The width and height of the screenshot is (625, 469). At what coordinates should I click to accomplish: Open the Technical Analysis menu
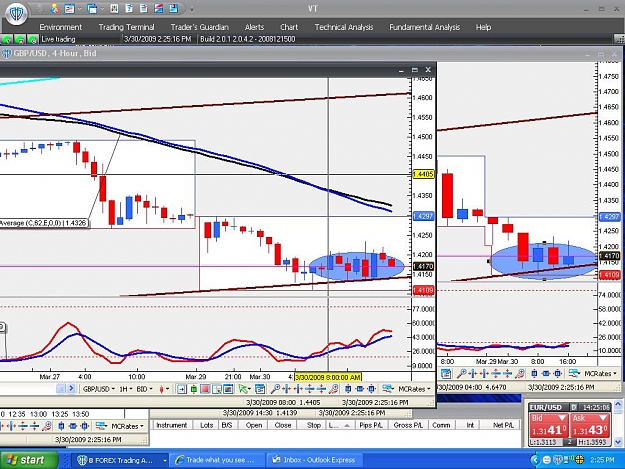coord(344,27)
